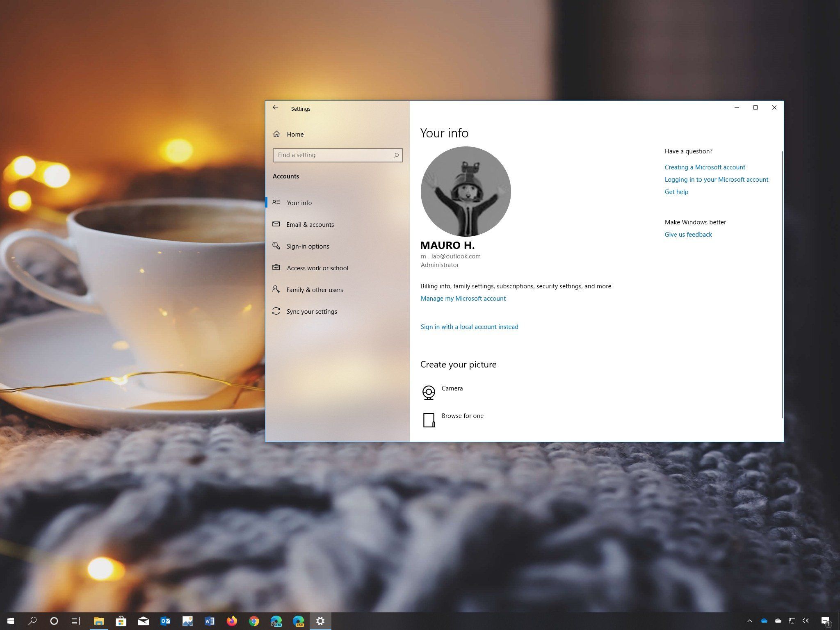The image size is (840, 630).
Task: Click the Browse for one file icon
Action: pos(429,420)
